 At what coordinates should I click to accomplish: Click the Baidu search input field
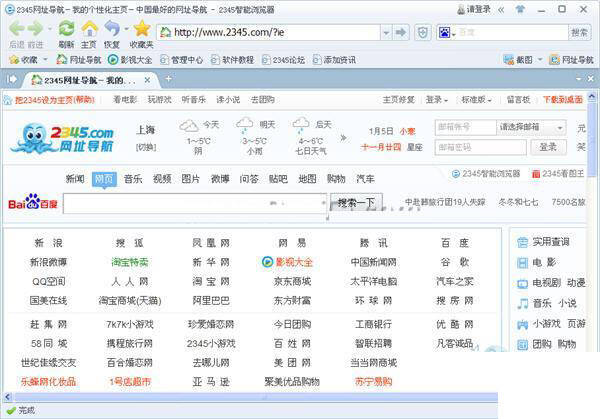(195, 203)
